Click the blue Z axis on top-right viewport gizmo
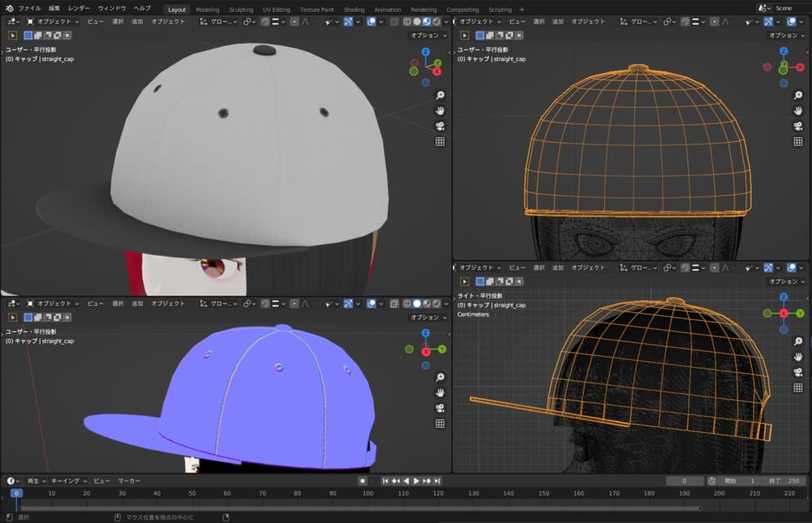This screenshot has width=812, height=523. [783, 52]
